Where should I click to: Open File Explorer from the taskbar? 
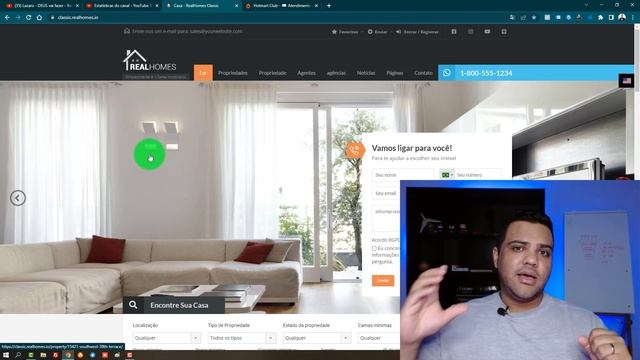[x=43, y=355]
